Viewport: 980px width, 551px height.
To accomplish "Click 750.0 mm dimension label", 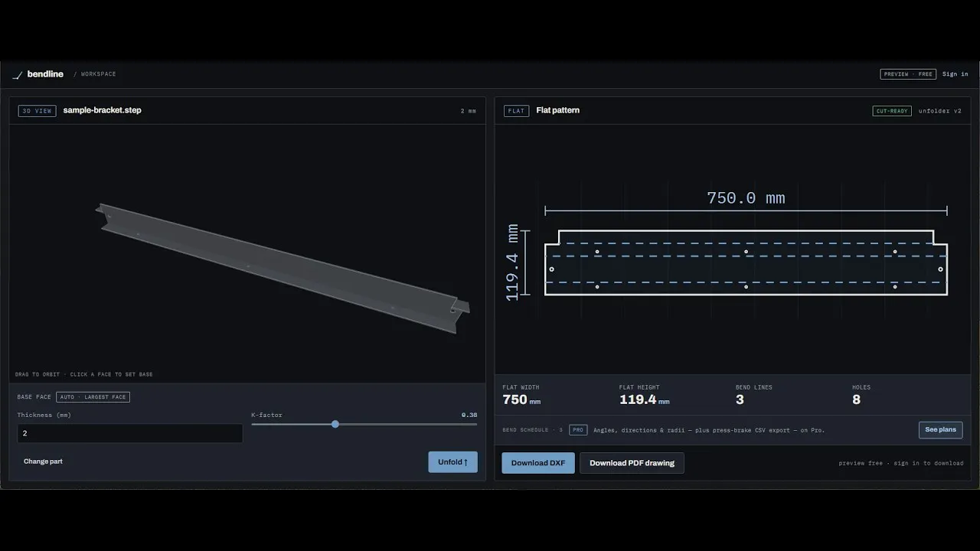I will (746, 198).
